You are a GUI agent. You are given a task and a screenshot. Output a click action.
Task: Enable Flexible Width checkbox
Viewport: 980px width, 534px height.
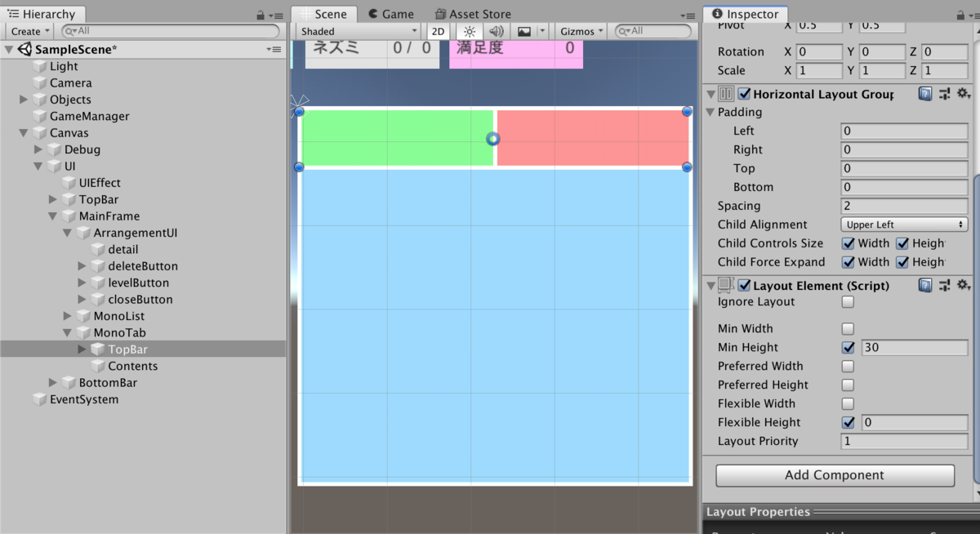click(x=848, y=403)
